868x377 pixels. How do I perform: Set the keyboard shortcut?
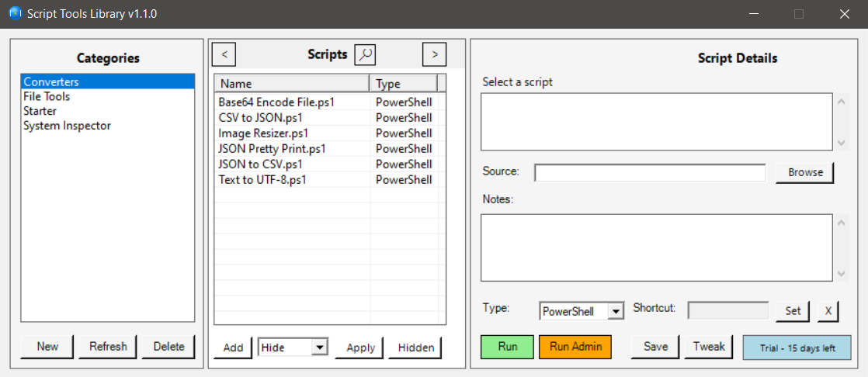[x=793, y=310]
